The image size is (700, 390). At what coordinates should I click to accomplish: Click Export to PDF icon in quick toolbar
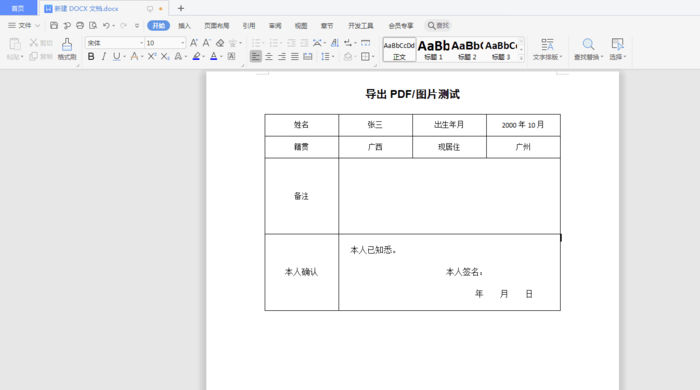tap(67, 25)
